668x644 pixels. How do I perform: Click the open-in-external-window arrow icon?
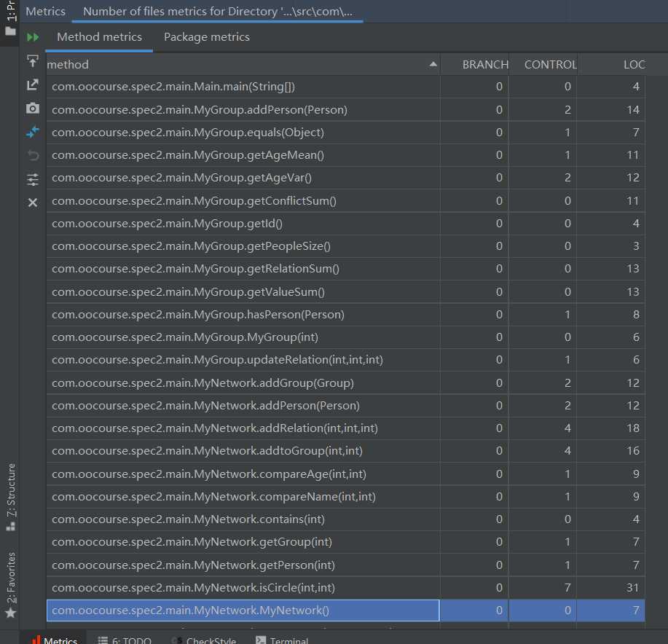coord(33,85)
